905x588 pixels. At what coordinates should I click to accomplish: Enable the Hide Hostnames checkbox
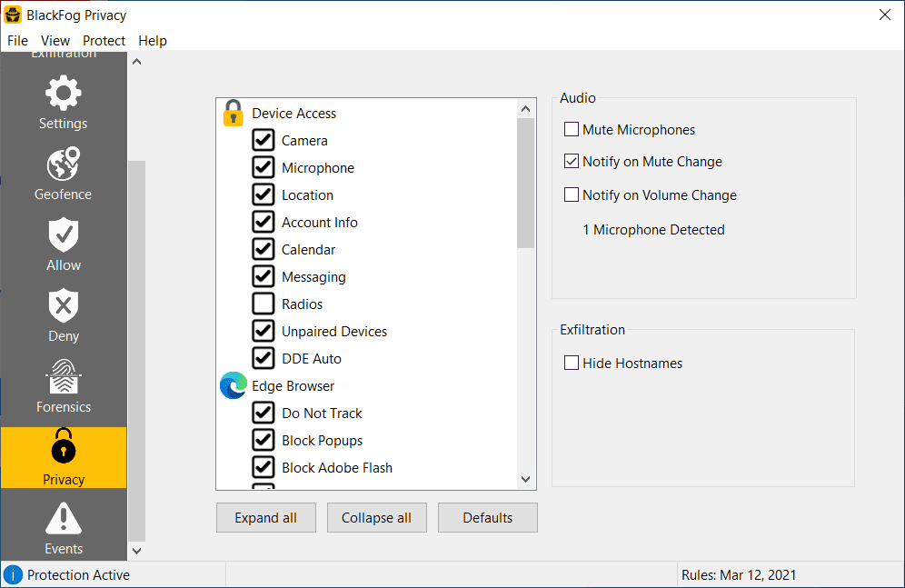[x=572, y=364]
